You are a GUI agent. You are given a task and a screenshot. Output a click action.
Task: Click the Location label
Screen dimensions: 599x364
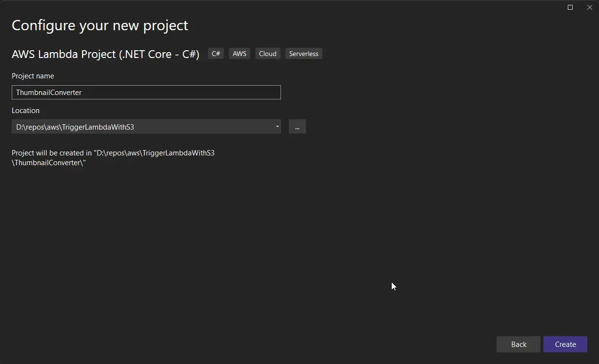[25, 111]
